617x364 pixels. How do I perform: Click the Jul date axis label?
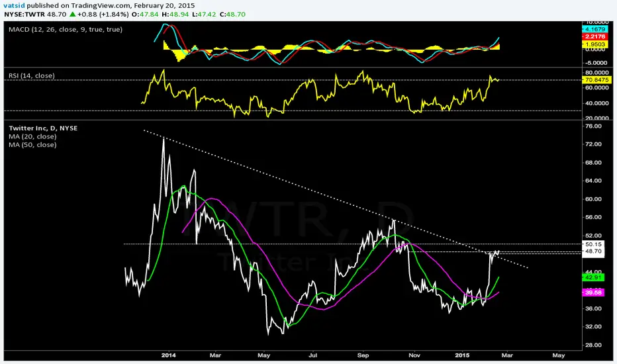312,355
